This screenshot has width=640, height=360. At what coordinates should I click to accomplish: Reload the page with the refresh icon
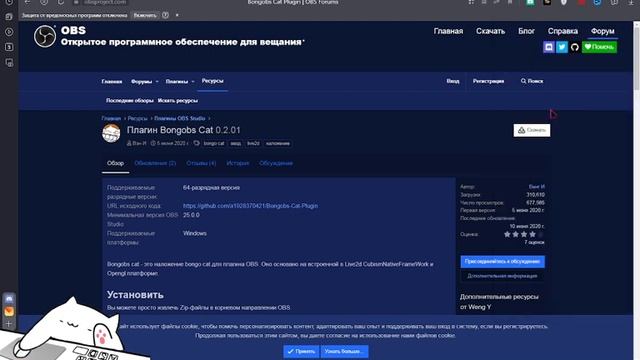coord(60,2)
